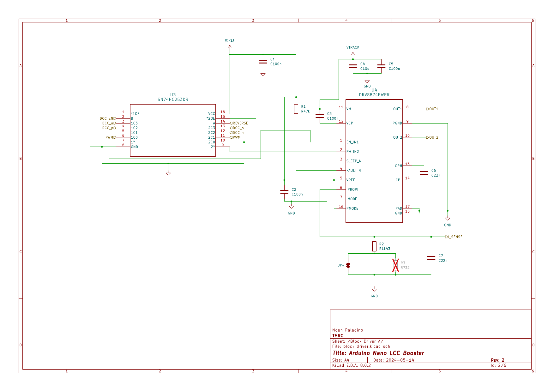Click the U4 reference designator
Screen dimensions: 554x392
click(x=374, y=90)
